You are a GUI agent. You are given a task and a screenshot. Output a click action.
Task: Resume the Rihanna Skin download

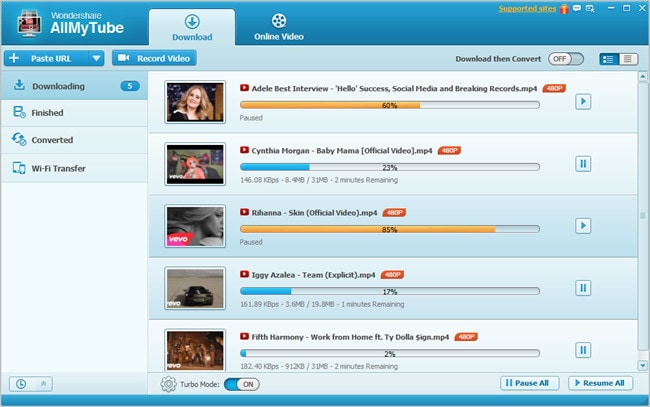(583, 226)
